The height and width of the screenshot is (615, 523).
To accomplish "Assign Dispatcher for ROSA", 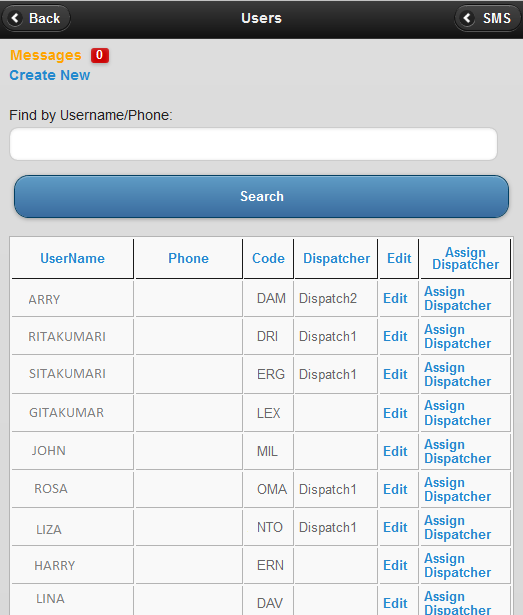I will 457,489.
